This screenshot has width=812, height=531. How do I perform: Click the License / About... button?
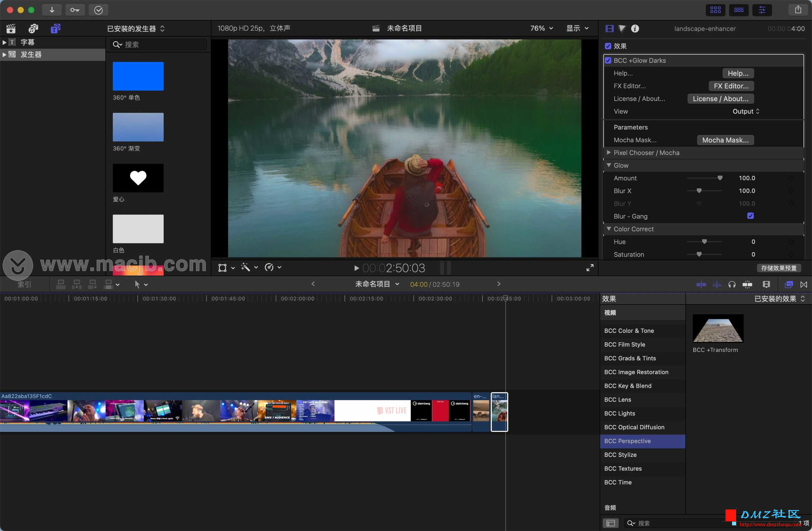click(x=720, y=99)
